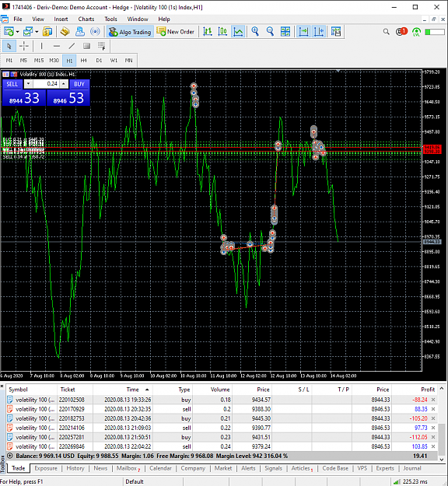Open the Navigator toolbar icon
The height and width of the screenshot is (486, 448).
80,32
